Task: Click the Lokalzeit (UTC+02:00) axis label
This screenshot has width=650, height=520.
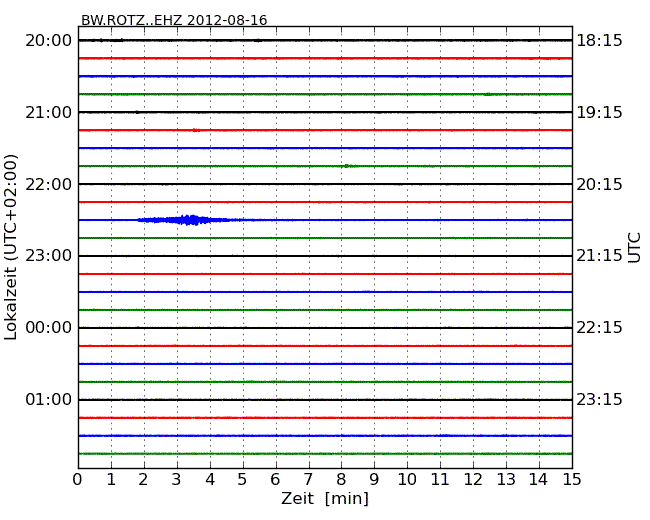Action: tap(11, 247)
